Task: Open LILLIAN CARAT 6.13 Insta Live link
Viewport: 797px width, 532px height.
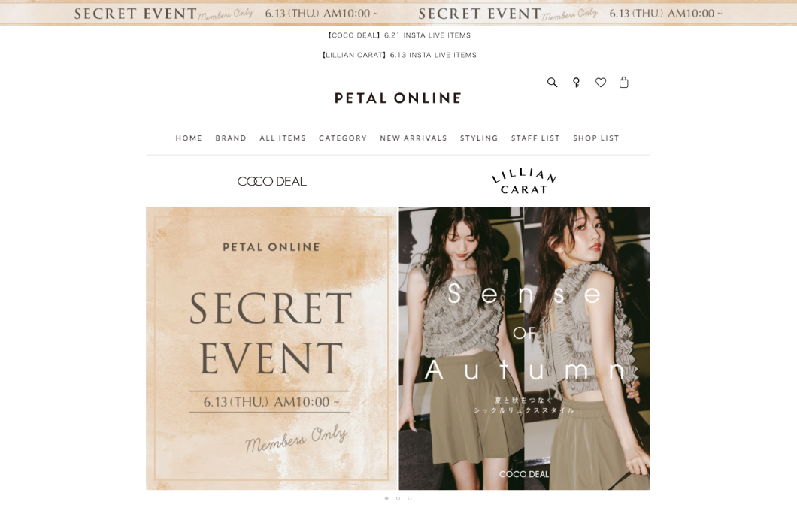Action: (398, 55)
